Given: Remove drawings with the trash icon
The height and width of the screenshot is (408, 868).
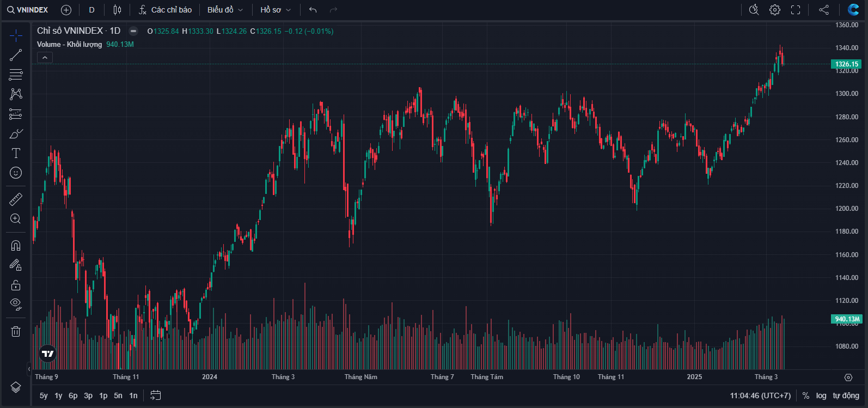Looking at the screenshot, I should (16, 331).
